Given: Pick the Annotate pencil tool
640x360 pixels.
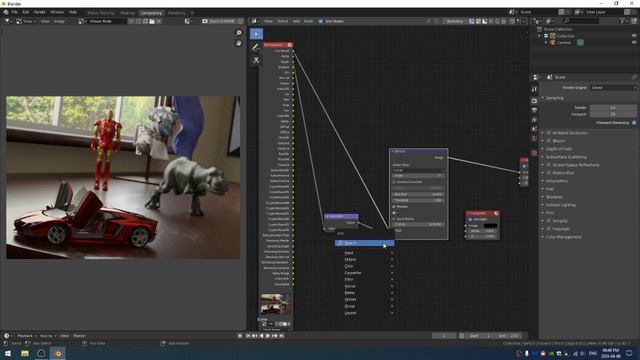Looking at the screenshot, I should pyautogui.click(x=256, y=47).
